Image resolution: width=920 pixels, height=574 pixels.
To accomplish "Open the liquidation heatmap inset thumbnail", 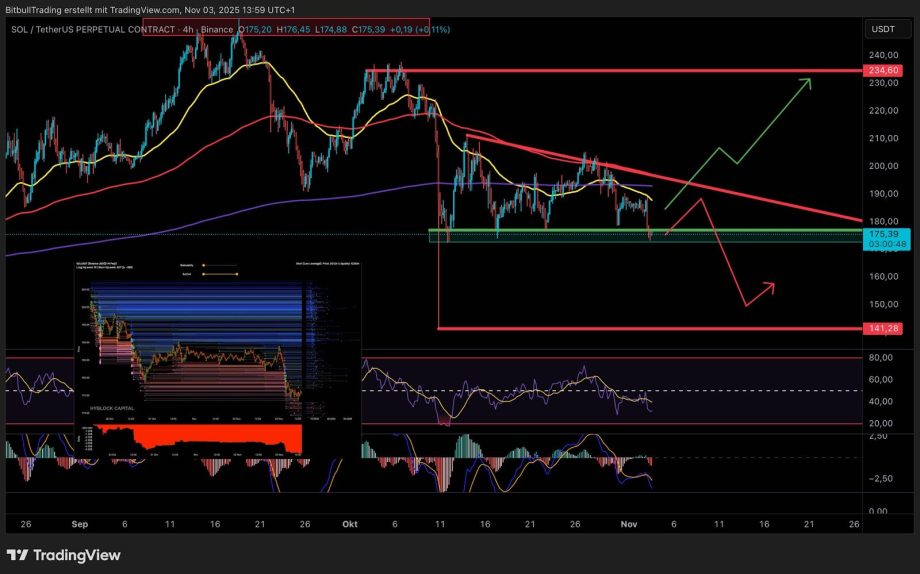I will tap(218, 360).
